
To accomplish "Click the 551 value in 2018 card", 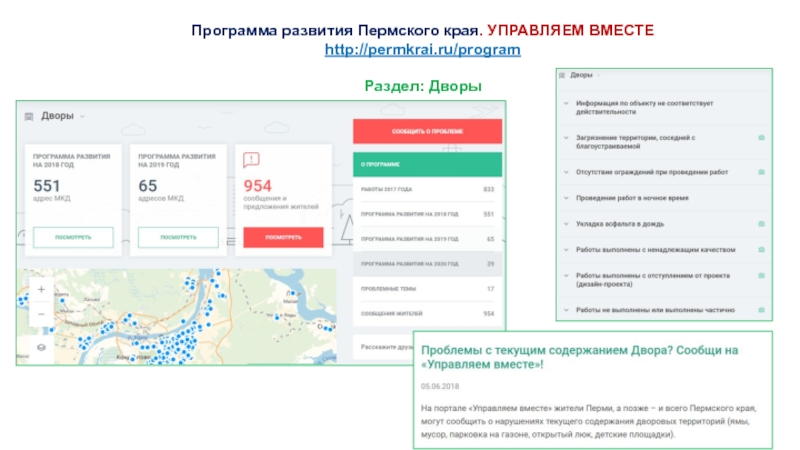I will point(46,186).
